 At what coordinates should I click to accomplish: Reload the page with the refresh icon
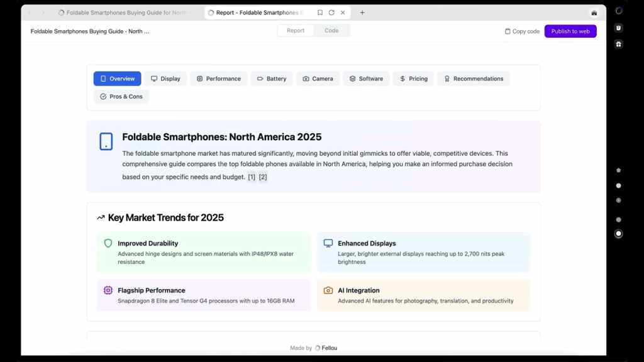(331, 13)
